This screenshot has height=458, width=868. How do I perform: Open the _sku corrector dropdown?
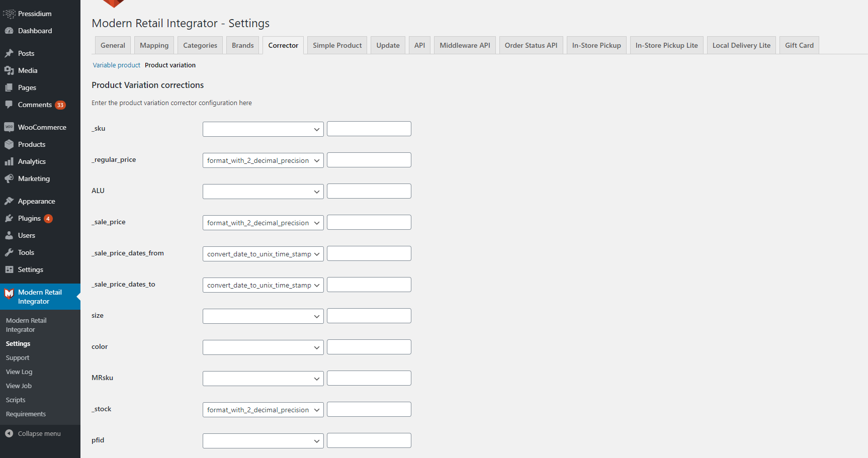tap(263, 129)
